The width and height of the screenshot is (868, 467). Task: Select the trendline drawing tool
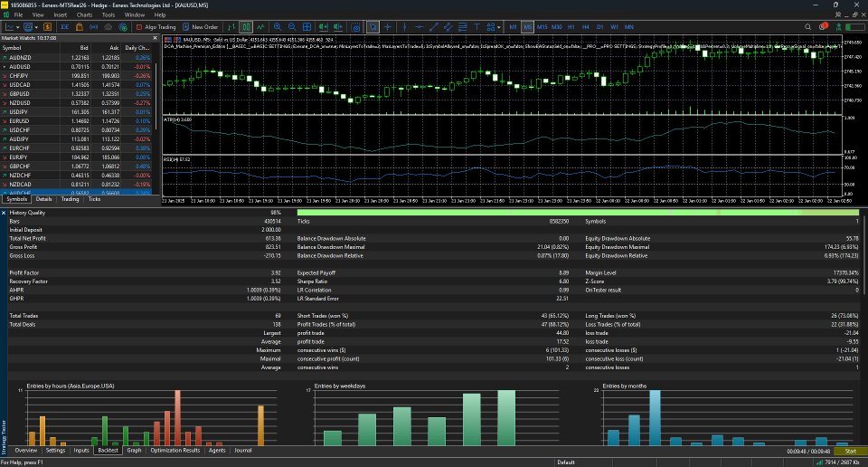433,26
